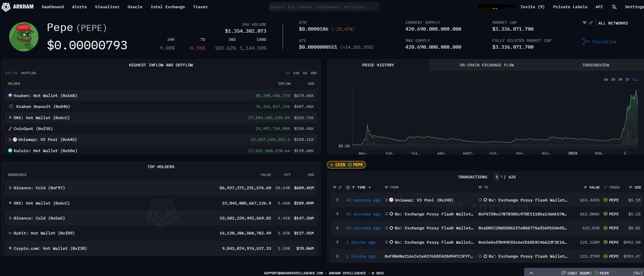Click the KuCoin Hot Wallet logo
Image resolution: width=644 pixels, height=276 pixels.
coord(10,150)
